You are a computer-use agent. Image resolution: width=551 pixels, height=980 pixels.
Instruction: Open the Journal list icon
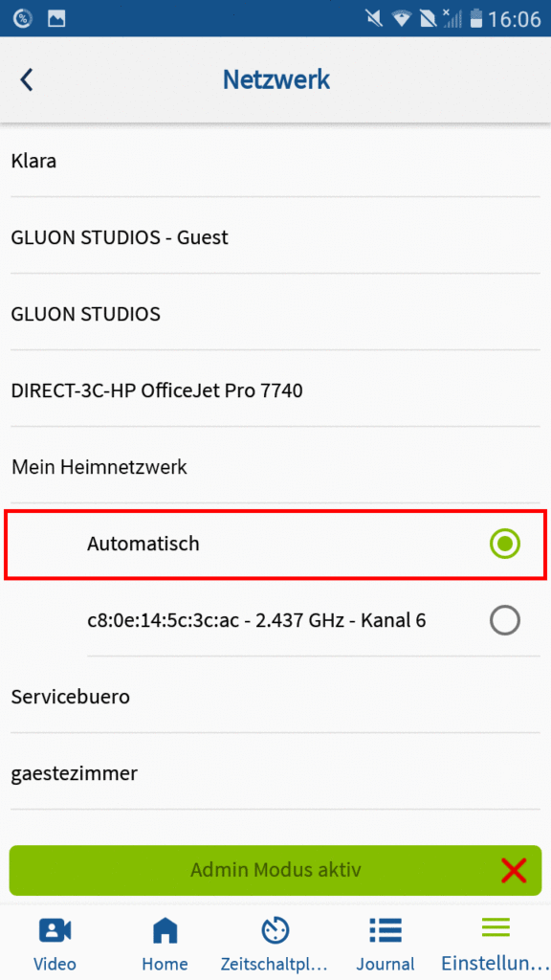click(386, 930)
